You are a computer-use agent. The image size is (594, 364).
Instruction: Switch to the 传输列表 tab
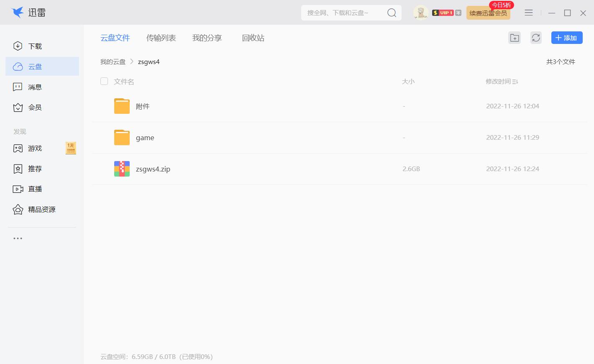point(161,38)
